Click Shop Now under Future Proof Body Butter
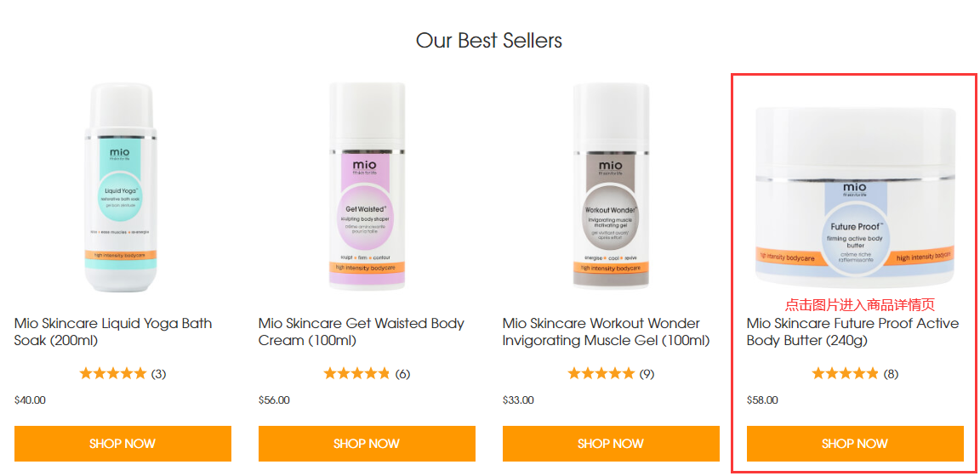This screenshot has height=476, width=980. click(855, 444)
